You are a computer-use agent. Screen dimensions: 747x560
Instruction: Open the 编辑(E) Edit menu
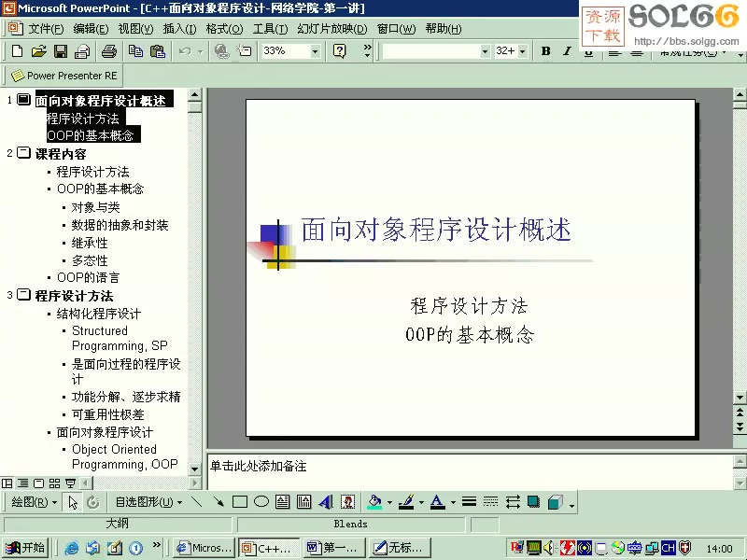(91, 29)
